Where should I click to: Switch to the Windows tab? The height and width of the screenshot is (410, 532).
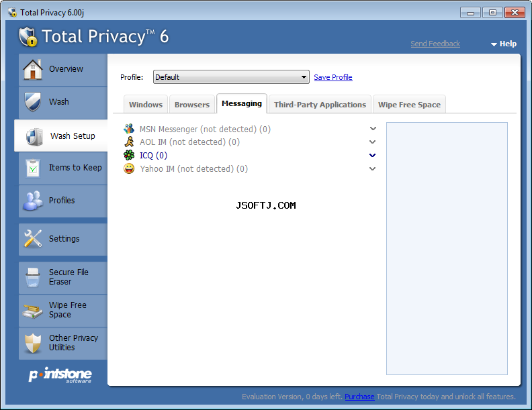pyautogui.click(x=146, y=105)
